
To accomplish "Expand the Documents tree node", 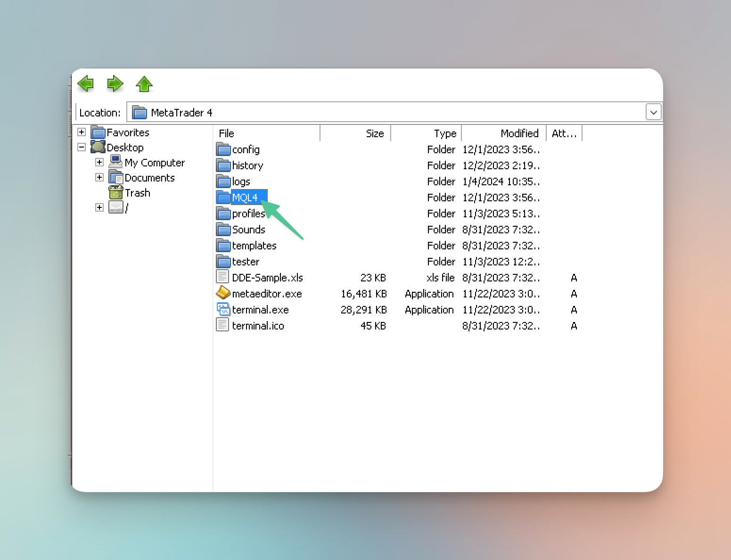I will (99, 177).
